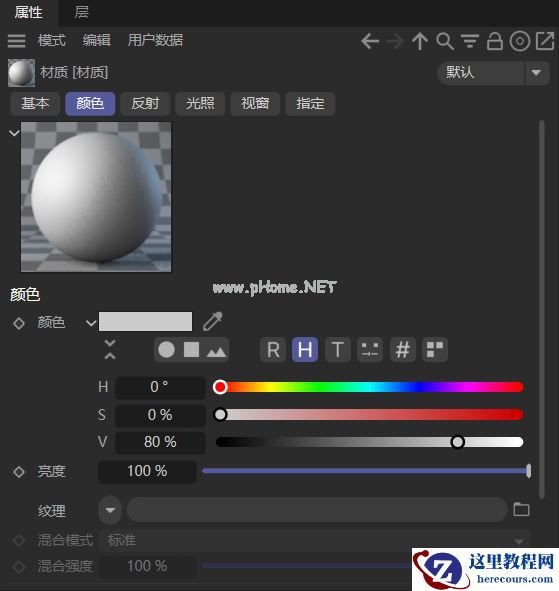Click the value V grayscale slider

click(x=369, y=442)
